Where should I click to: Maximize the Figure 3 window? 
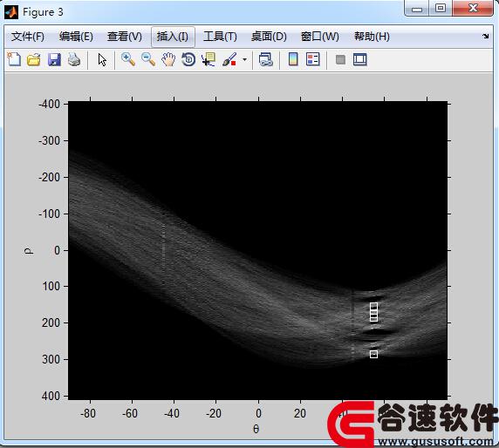[x=441, y=8]
